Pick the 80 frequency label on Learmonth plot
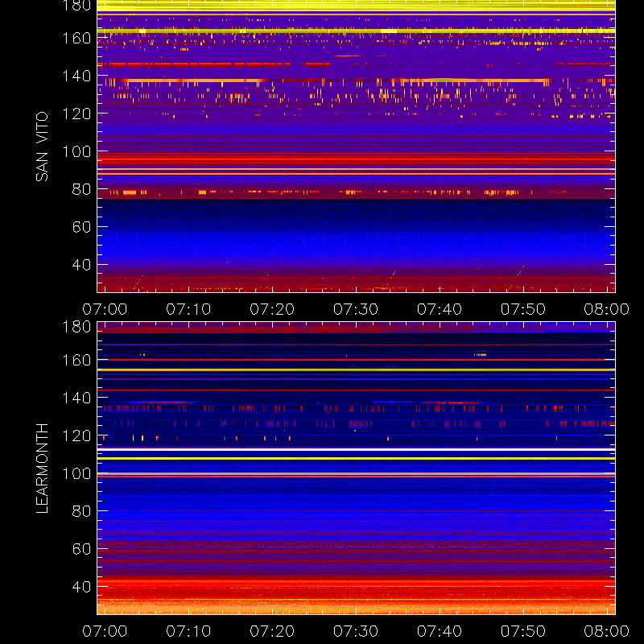 (81, 511)
